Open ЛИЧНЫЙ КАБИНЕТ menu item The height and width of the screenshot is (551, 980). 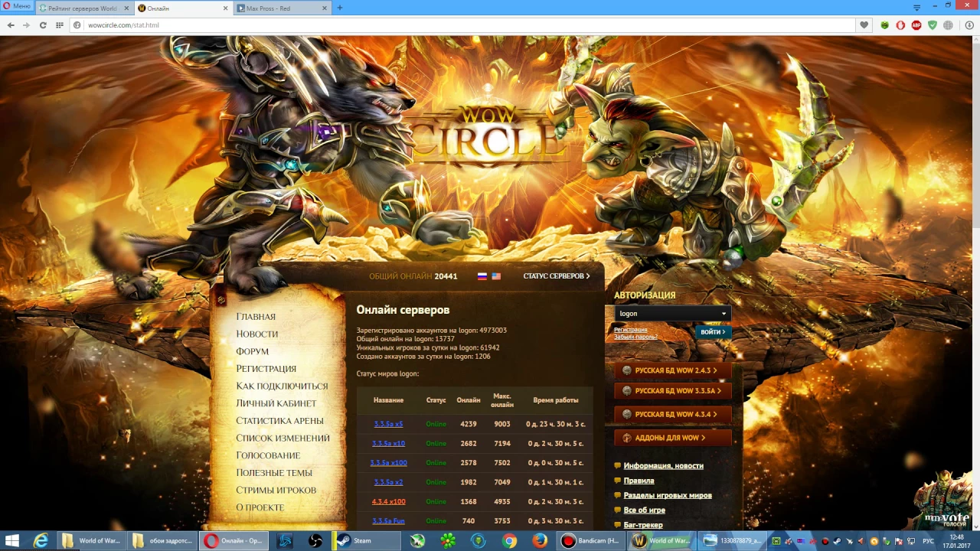click(x=276, y=403)
